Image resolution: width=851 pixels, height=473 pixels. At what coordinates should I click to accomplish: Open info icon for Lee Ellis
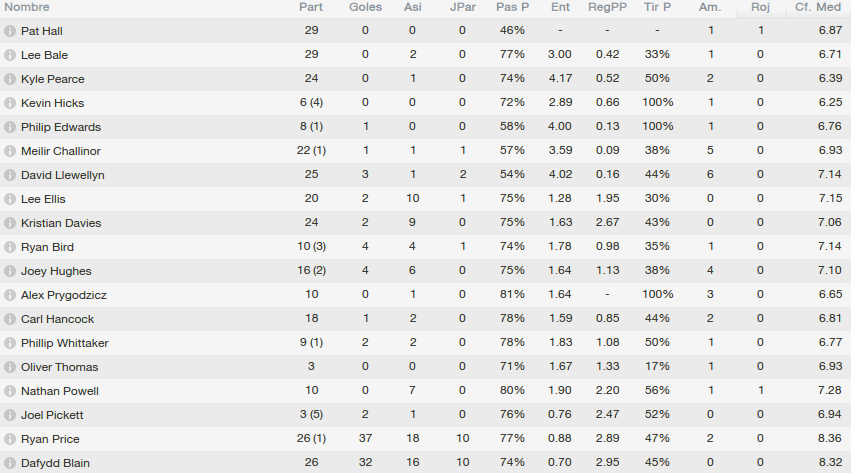(10, 199)
